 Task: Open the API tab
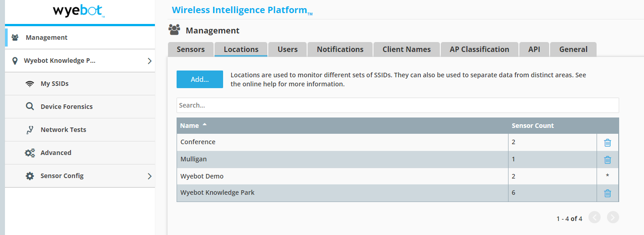[x=534, y=49]
